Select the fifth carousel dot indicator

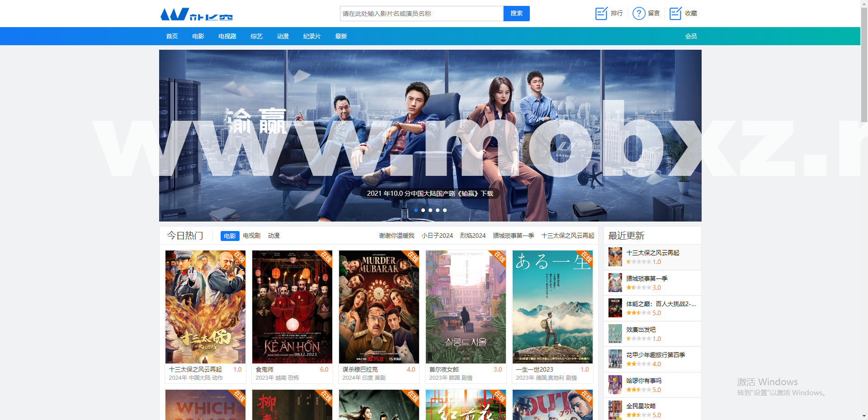[x=445, y=210]
